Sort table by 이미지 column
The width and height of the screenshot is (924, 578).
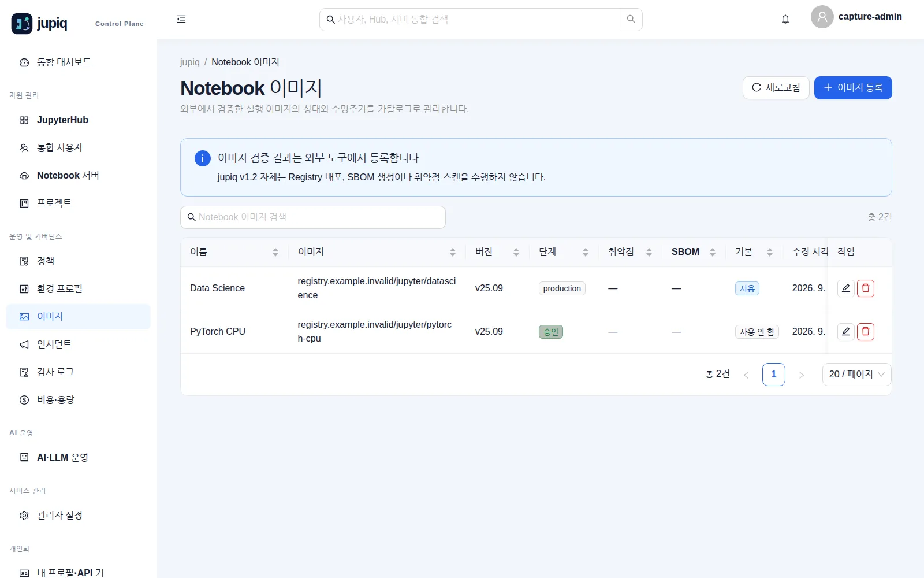click(x=377, y=252)
